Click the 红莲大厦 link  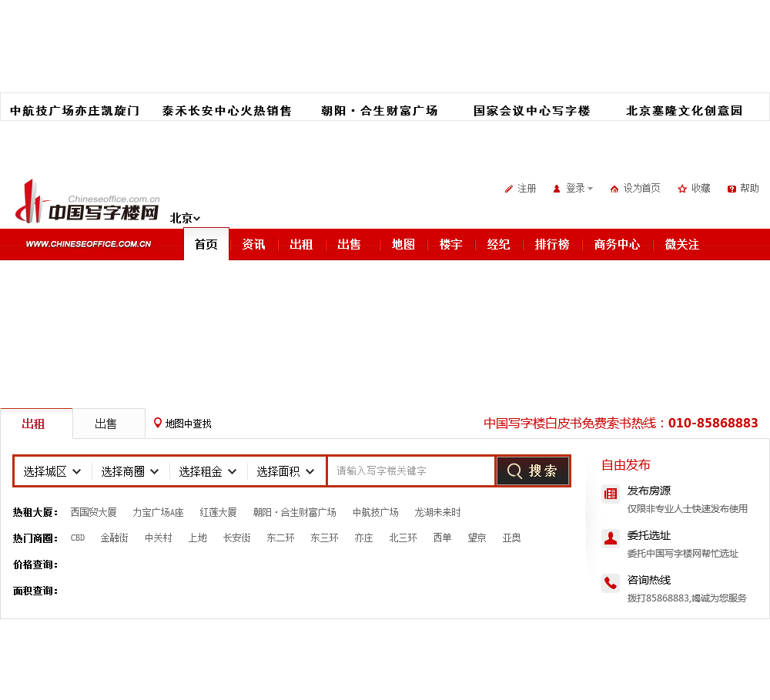(219, 512)
